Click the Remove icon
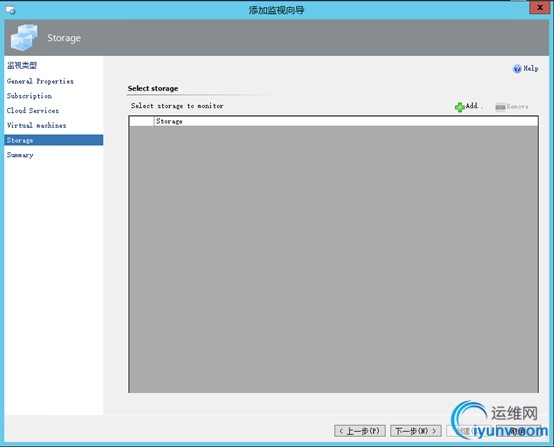 500,107
